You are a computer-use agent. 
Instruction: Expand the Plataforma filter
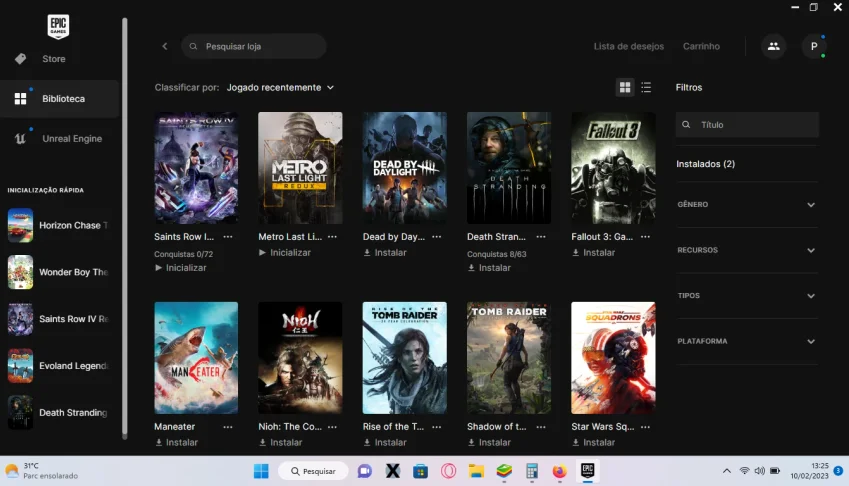[x=747, y=341]
